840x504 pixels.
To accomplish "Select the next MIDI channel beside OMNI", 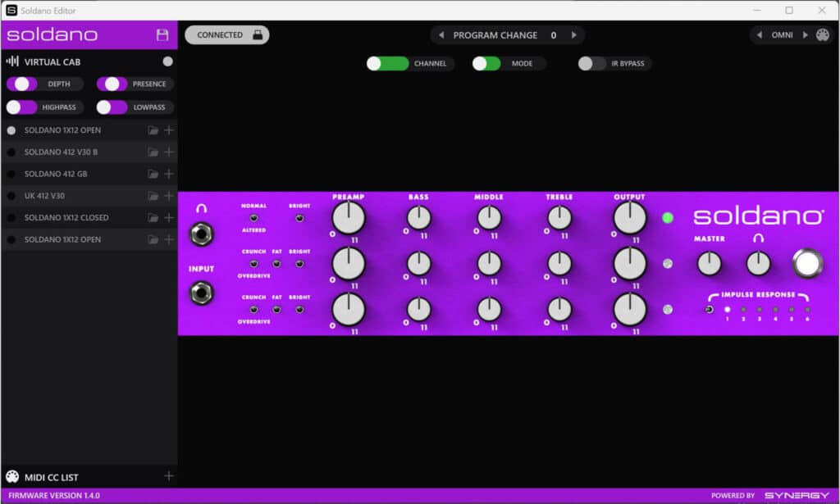I will [805, 34].
